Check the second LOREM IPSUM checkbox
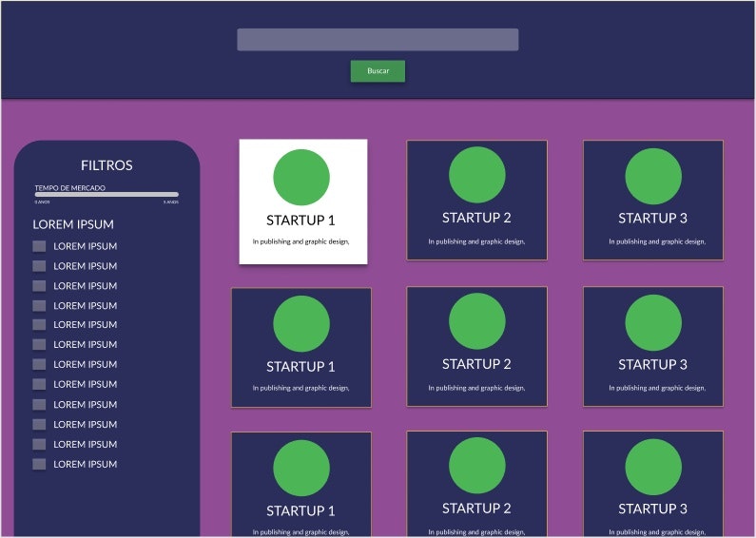Screen dimensions: 756x538 pyautogui.click(x=39, y=266)
